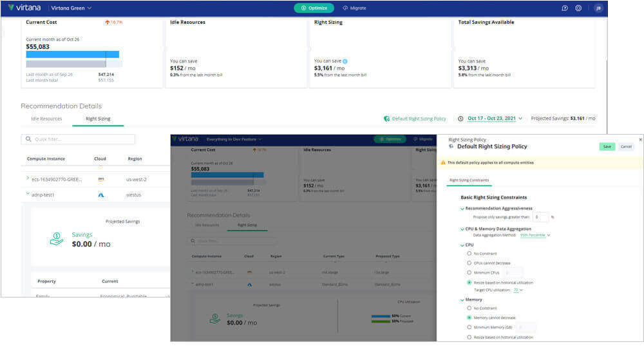This screenshot has width=644, height=360.
Task: Click the savings hand-coin icon in back window
Action: [x=57, y=239]
